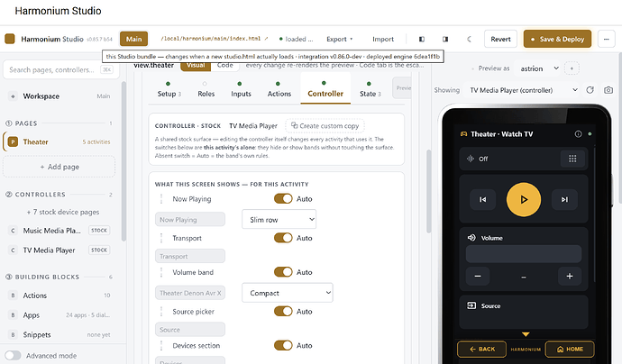622x364 pixels.
Task: Refresh the preview with reload icon
Action: click(x=590, y=90)
